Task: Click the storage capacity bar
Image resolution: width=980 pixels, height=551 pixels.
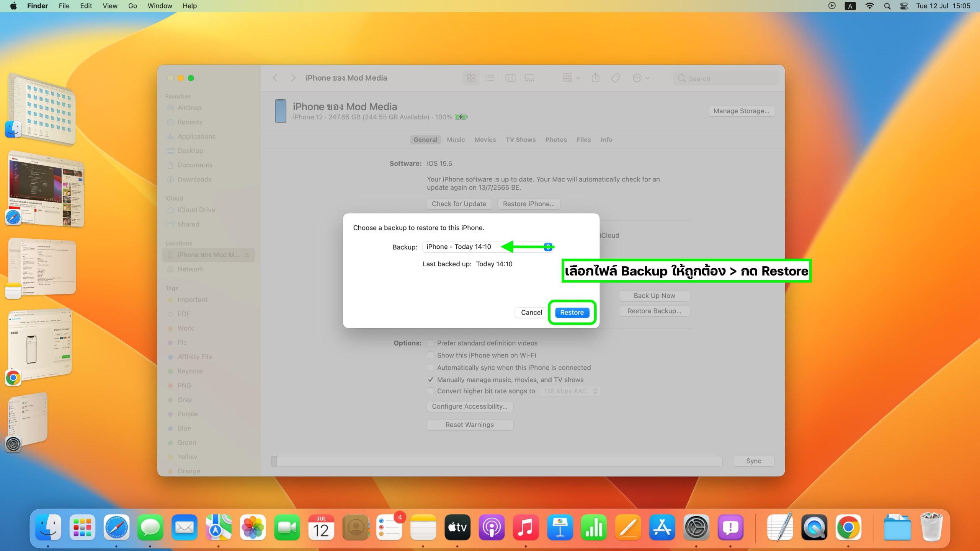Action: coord(497,461)
